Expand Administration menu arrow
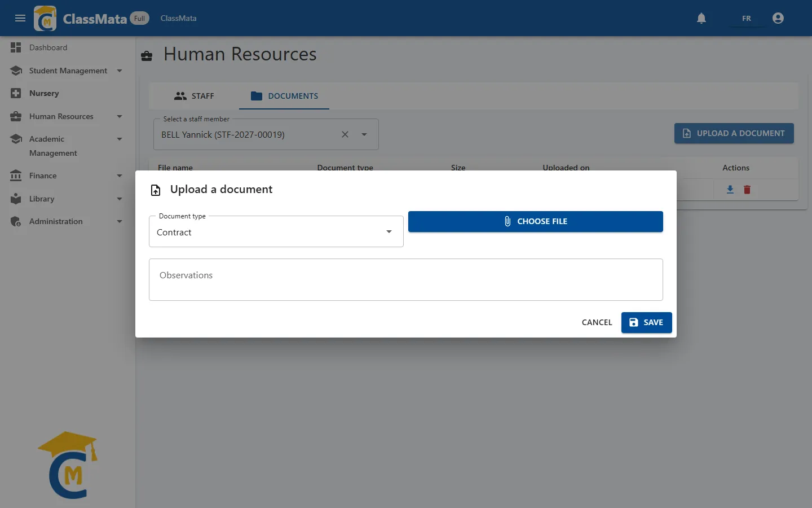Screen dimensions: 812x508 pos(120,221)
